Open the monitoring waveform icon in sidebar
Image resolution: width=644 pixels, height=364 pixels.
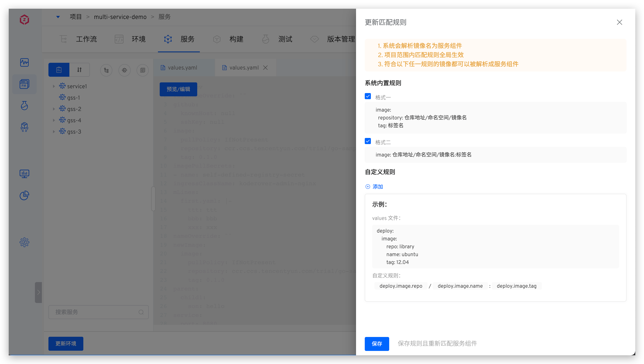pos(24,63)
